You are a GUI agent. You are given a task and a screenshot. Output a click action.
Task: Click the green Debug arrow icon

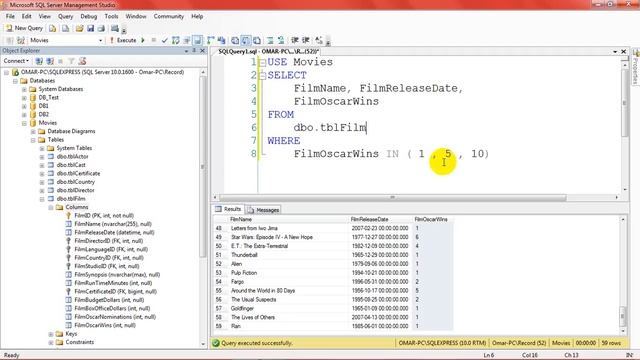coord(143,40)
